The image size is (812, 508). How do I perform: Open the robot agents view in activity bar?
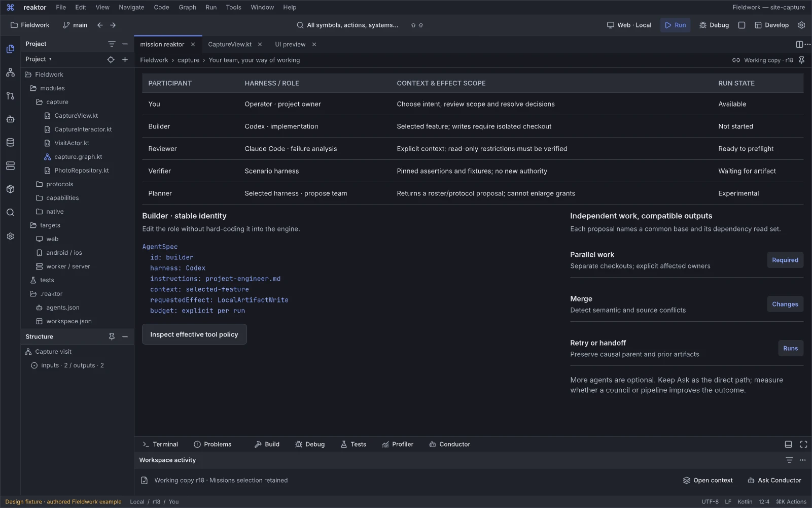click(10, 119)
